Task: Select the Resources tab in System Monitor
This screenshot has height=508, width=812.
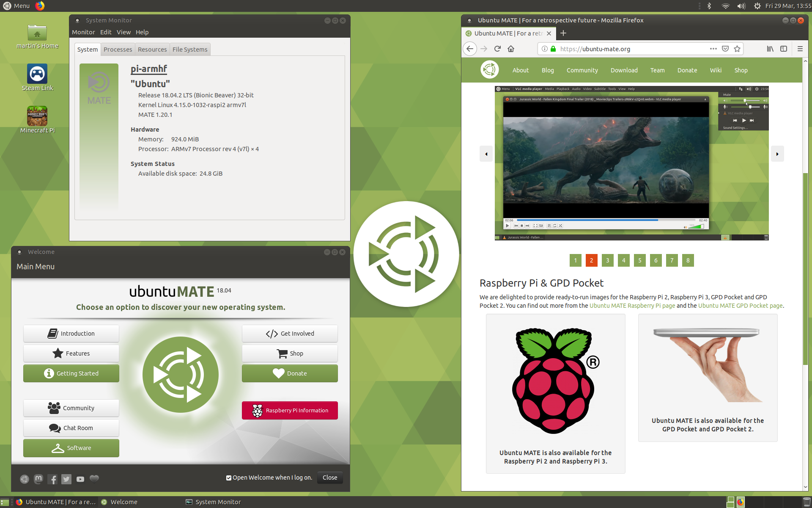Action: point(152,49)
